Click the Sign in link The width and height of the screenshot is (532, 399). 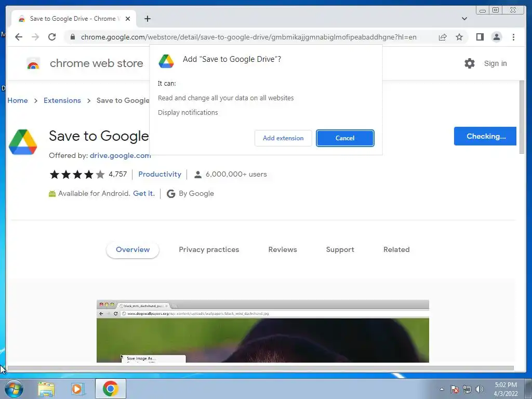(495, 63)
